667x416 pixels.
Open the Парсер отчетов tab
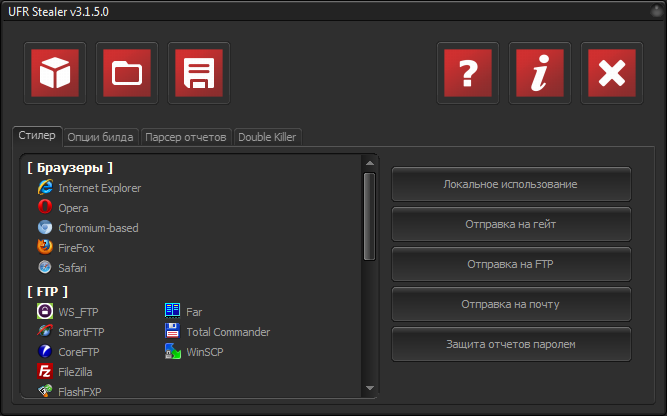pos(186,137)
